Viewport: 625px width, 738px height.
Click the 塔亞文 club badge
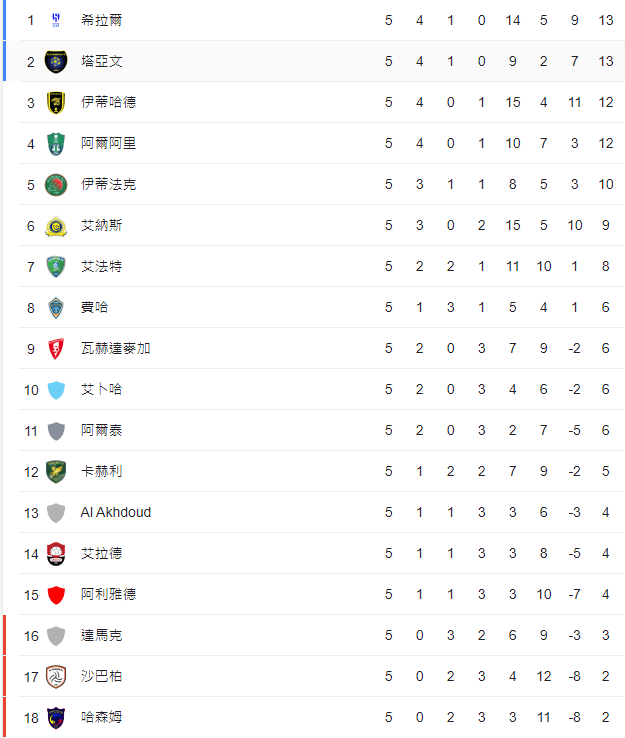pyautogui.click(x=56, y=61)
